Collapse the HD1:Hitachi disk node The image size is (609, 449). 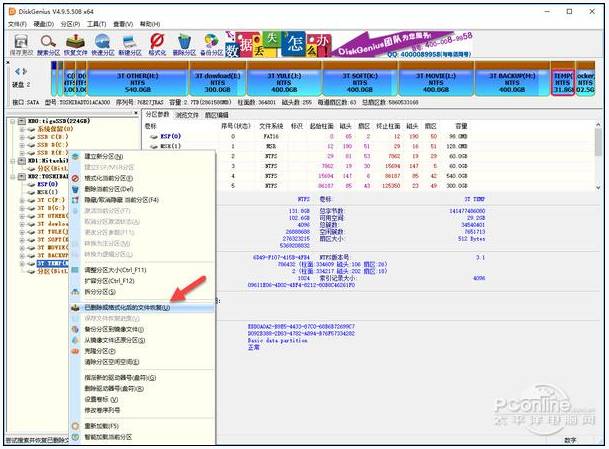pyautogui.click(x=13, y=161)
